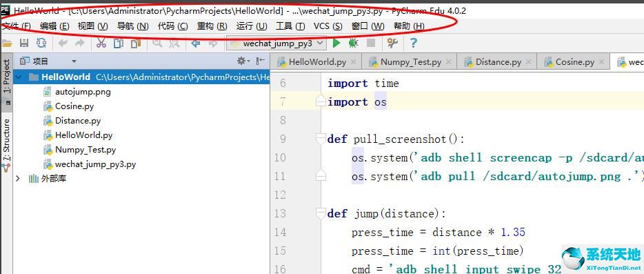
Task: Close the Cosine.py tab
Action: pos(602,62)
